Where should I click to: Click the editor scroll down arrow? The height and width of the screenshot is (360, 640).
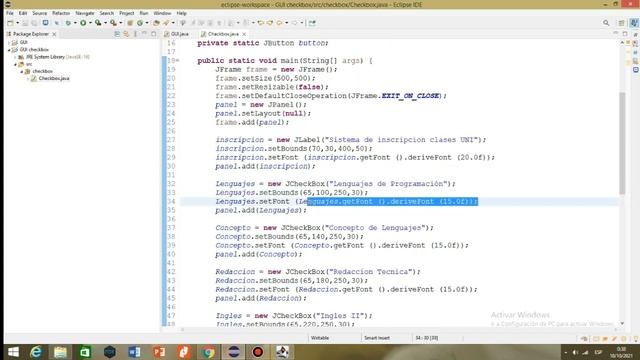click(x=622, y=323)
